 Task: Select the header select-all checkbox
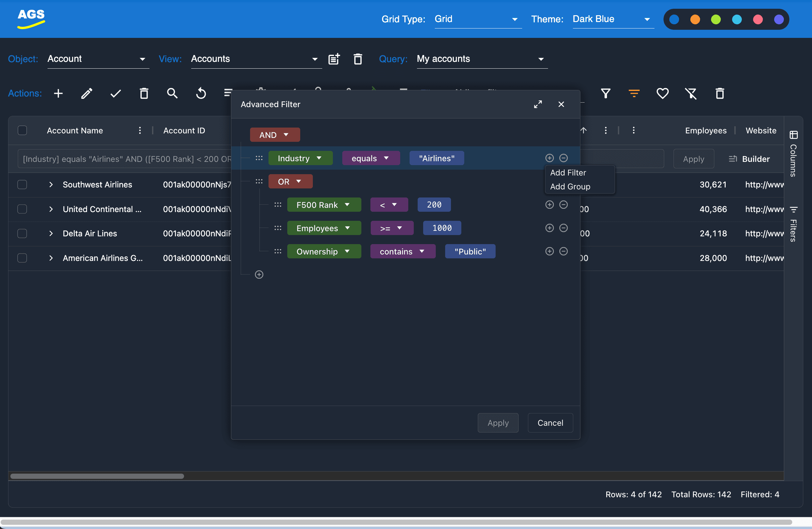pos(22,130)
